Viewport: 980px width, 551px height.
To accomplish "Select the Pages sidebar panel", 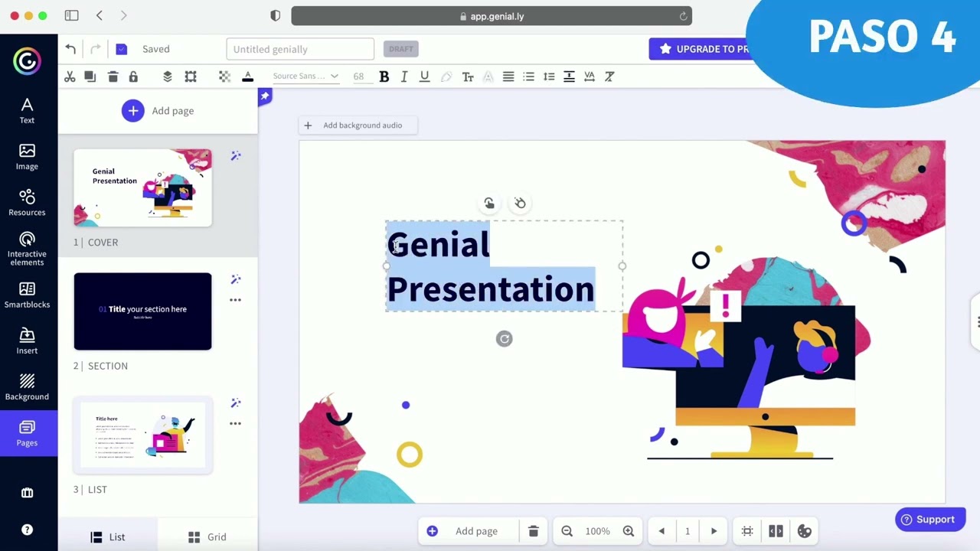I will pyautogui.click(x=27, y=433).
